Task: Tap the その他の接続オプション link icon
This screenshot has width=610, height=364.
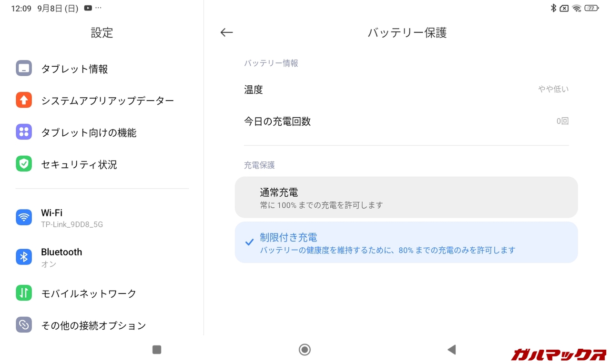Action: (24, 325)
